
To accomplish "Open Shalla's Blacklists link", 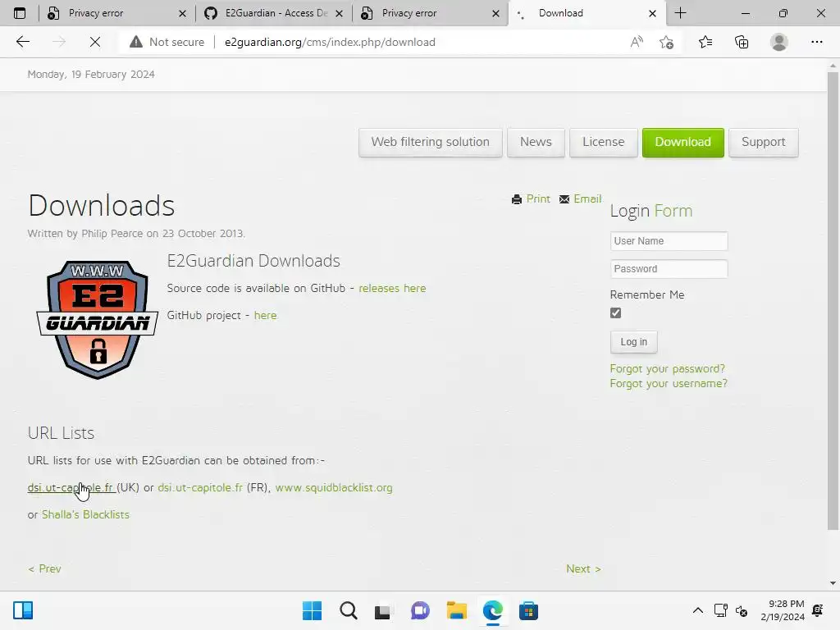I will [x=85, y=514].
